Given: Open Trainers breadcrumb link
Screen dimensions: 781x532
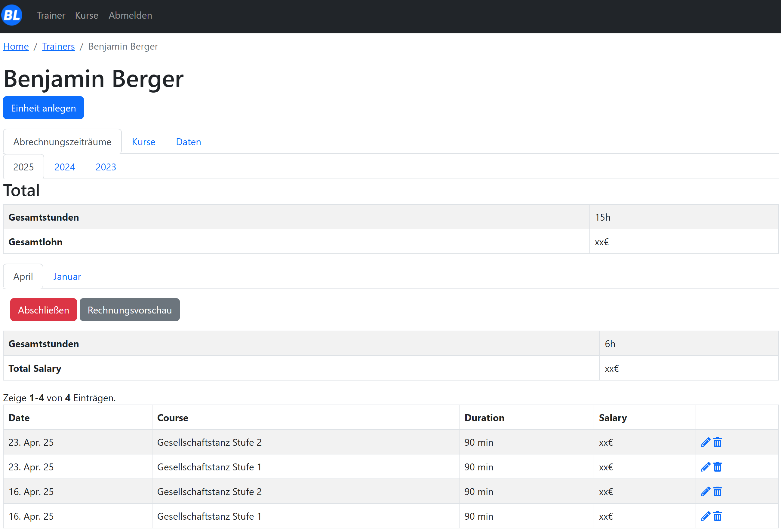Looking at the screenshot, I should click(58, 46).
